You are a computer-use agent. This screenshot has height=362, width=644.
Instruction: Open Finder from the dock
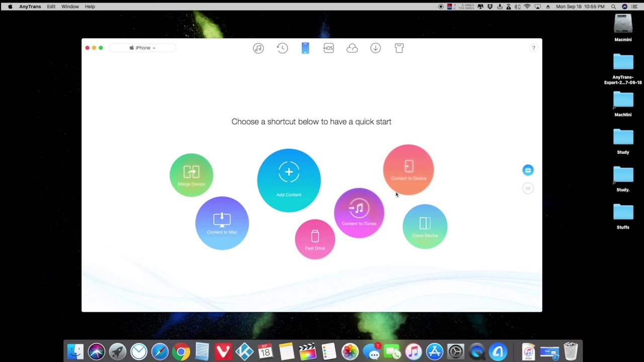(75, 351)
